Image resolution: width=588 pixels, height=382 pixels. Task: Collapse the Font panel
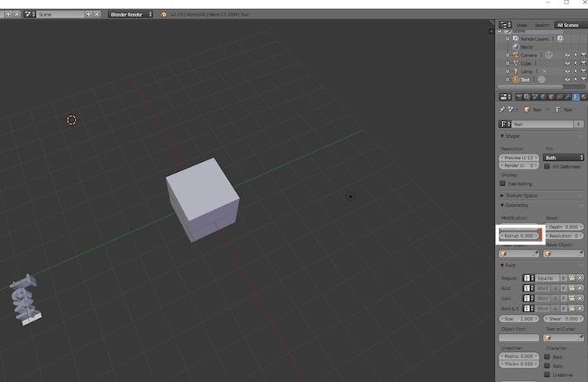point(502,265)
